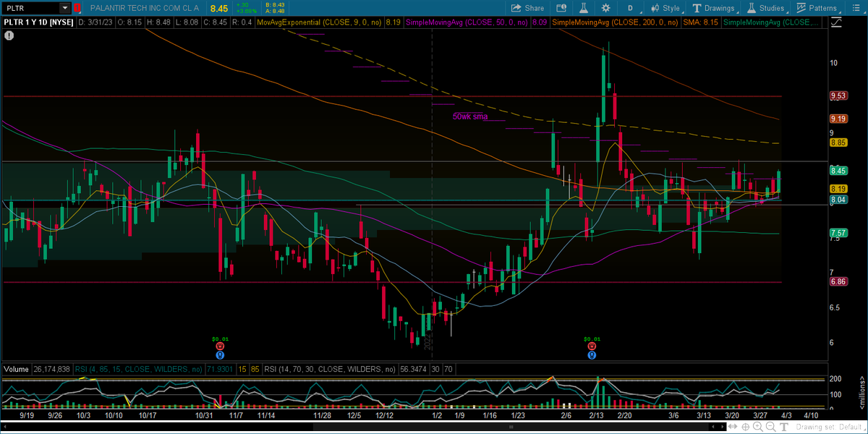The height and width of the screenshot is (434, 868).
Task: Click the red link icon beside symbol box
Action: click(x=77, y=8)
